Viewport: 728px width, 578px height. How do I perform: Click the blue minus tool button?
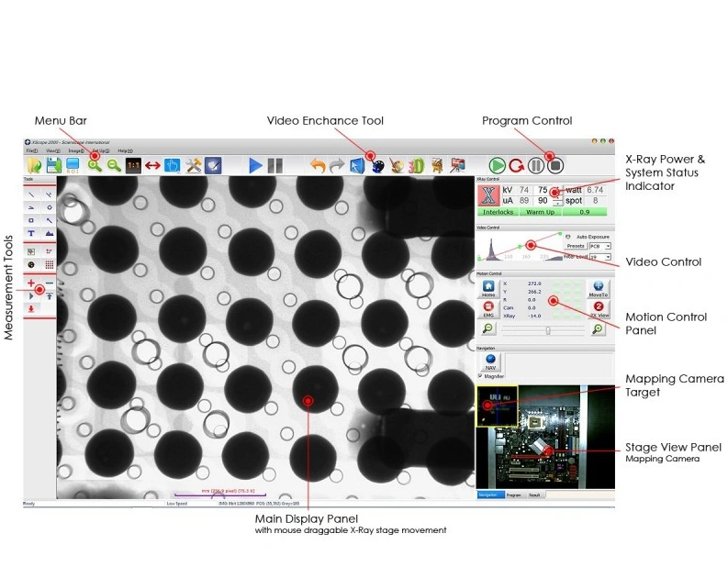pos(50,283)
